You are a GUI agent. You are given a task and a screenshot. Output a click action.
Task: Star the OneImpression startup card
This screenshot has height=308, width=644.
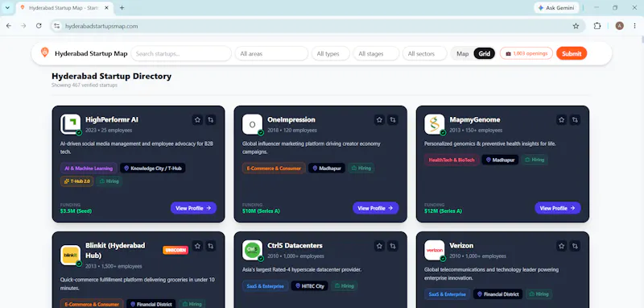[x=379, y=119]
